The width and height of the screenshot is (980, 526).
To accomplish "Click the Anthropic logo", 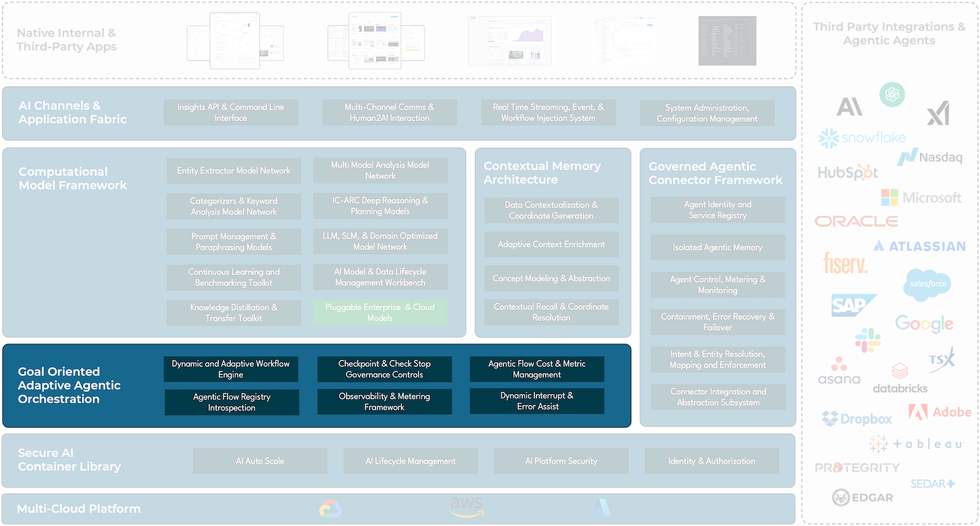I will (849, 106).
